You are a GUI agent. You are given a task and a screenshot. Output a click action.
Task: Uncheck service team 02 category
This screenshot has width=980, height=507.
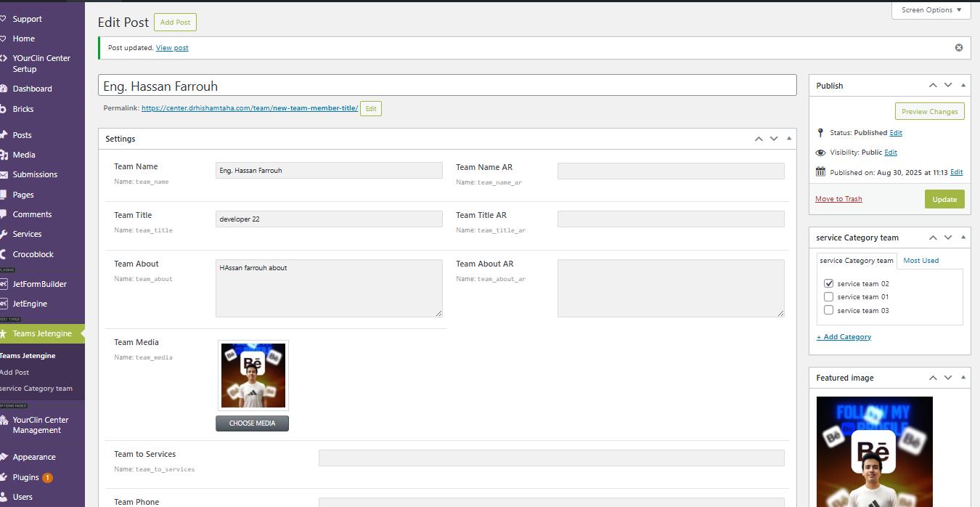[x=828, y=283]
